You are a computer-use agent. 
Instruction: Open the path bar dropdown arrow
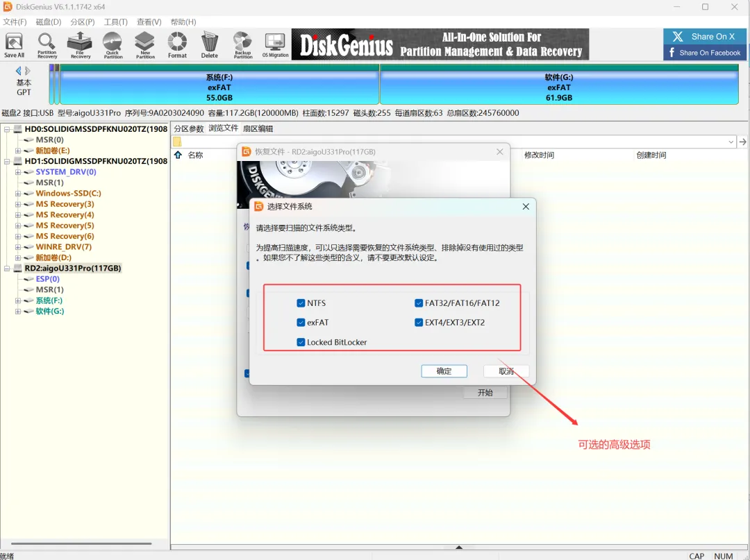731,142
